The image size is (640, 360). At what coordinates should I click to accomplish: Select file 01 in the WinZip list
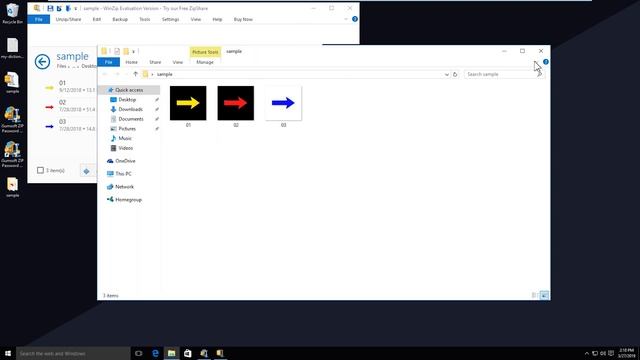[69, 86]
